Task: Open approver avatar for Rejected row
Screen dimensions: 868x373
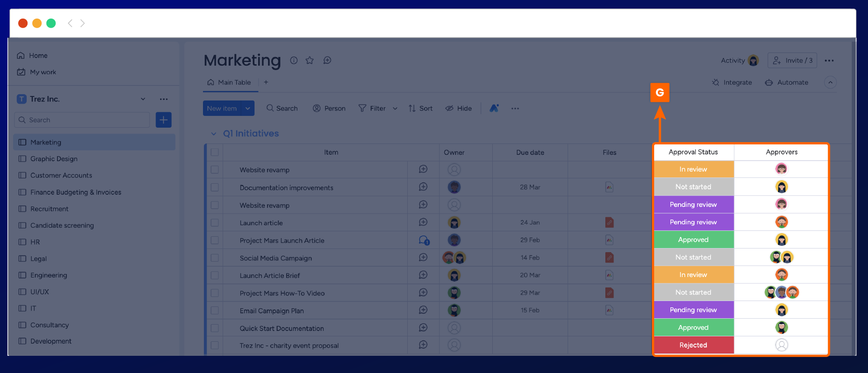Action: point(782,345)
